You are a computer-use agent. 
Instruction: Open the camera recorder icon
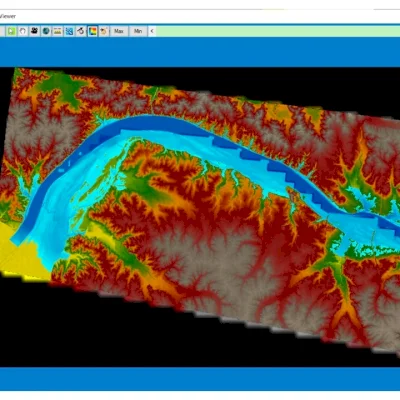34,31
